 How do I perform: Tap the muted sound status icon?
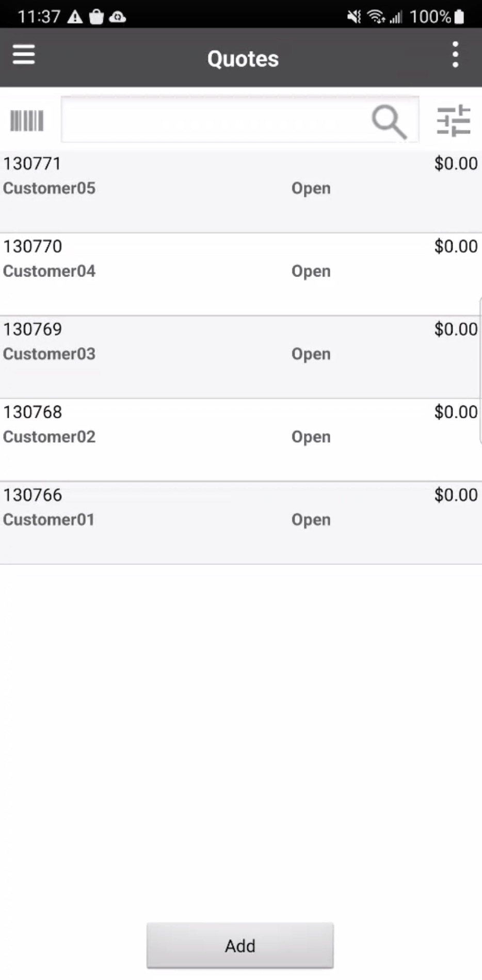click(354, 17)
